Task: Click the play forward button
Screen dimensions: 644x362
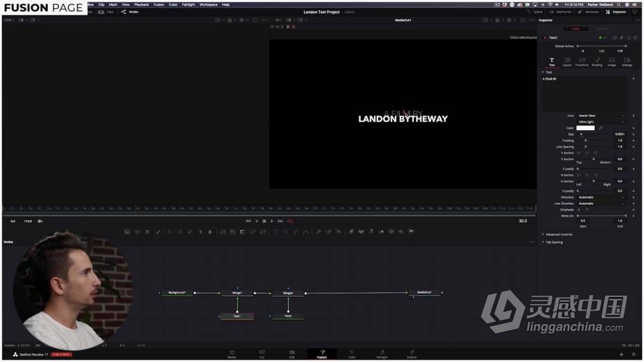Action: 272,221
